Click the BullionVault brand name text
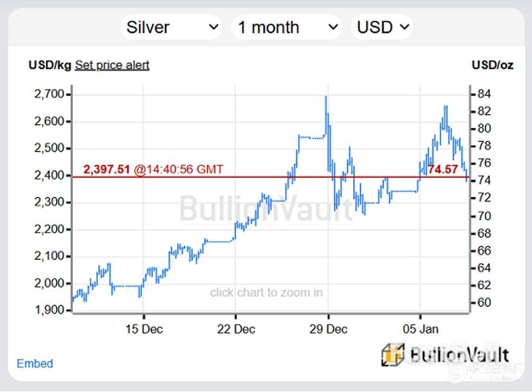 (458, 354)
